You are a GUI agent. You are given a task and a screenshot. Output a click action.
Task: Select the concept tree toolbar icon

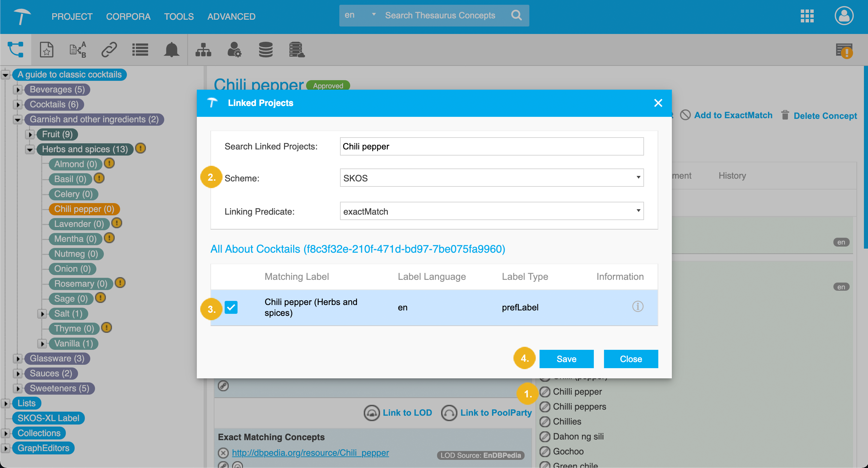click(16, 50)
